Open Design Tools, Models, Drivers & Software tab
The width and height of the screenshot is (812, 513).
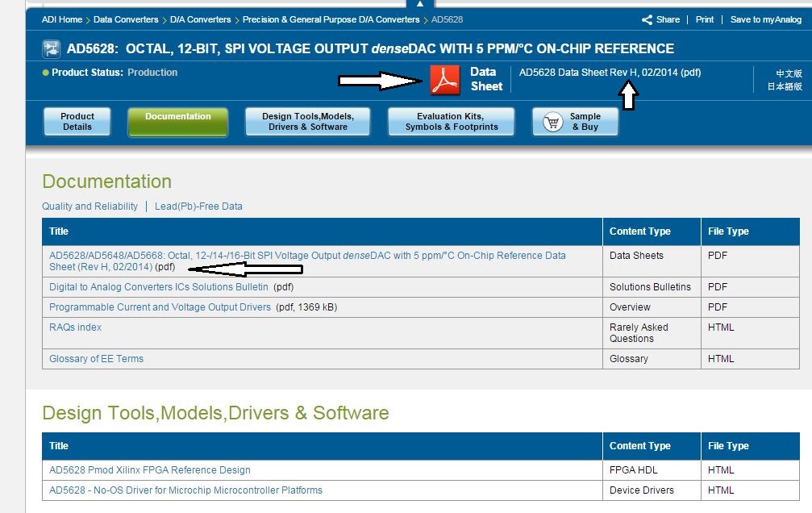307,122
